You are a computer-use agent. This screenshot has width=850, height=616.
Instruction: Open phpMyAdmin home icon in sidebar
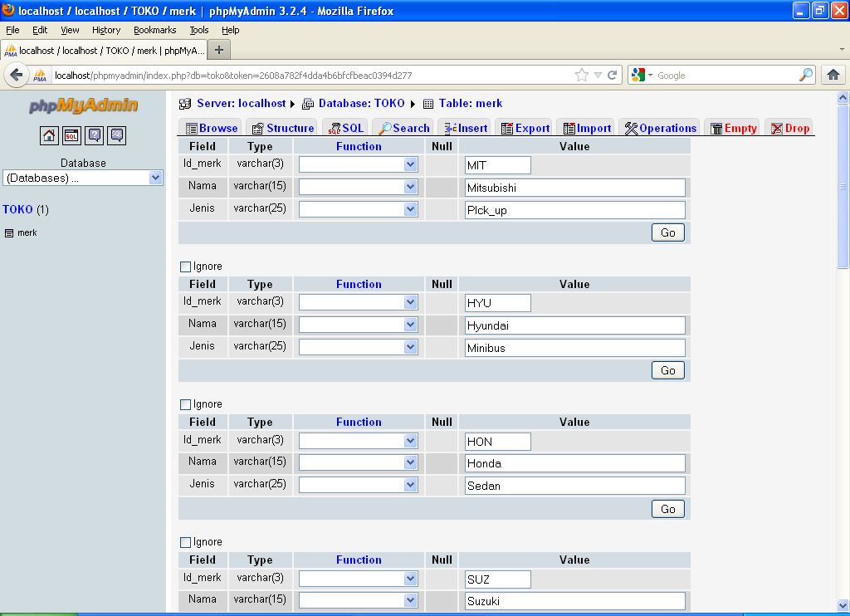pyautogui.click(x=49, y=135)
